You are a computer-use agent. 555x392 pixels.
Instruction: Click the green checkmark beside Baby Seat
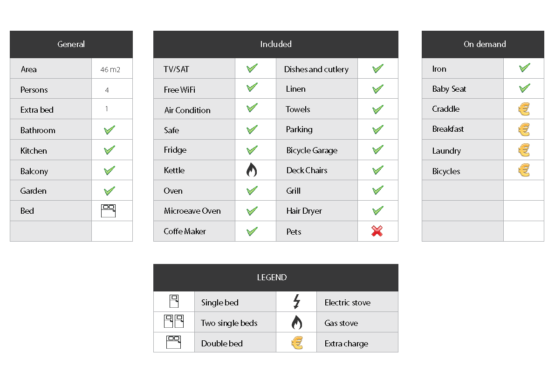pyautogui.click(x=525, y=88)
